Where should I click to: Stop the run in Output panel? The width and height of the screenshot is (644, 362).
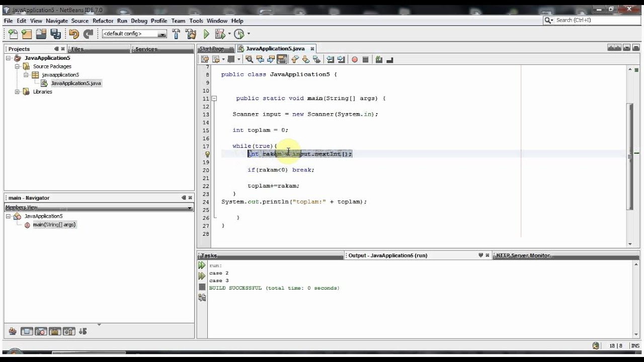(x=202, y=287)
